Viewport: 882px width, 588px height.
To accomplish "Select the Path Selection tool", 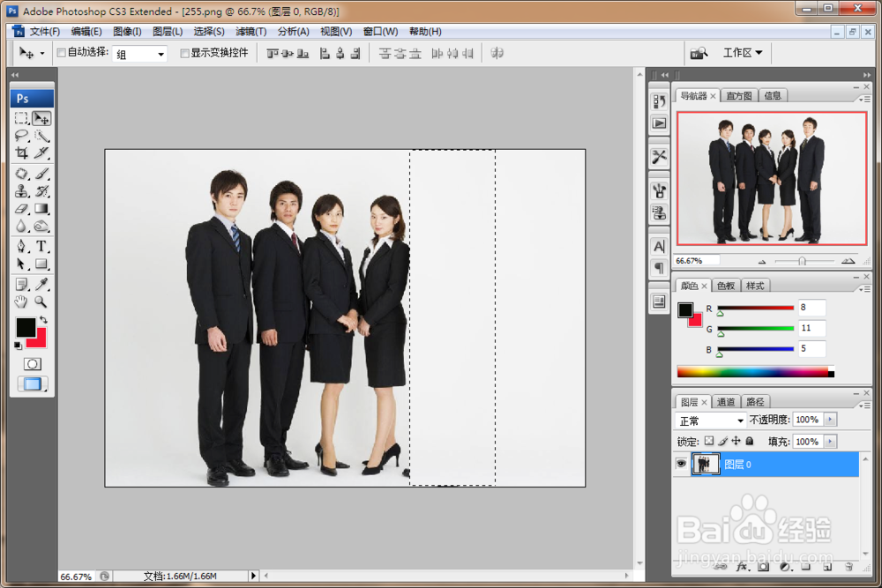I will (21, 264).
